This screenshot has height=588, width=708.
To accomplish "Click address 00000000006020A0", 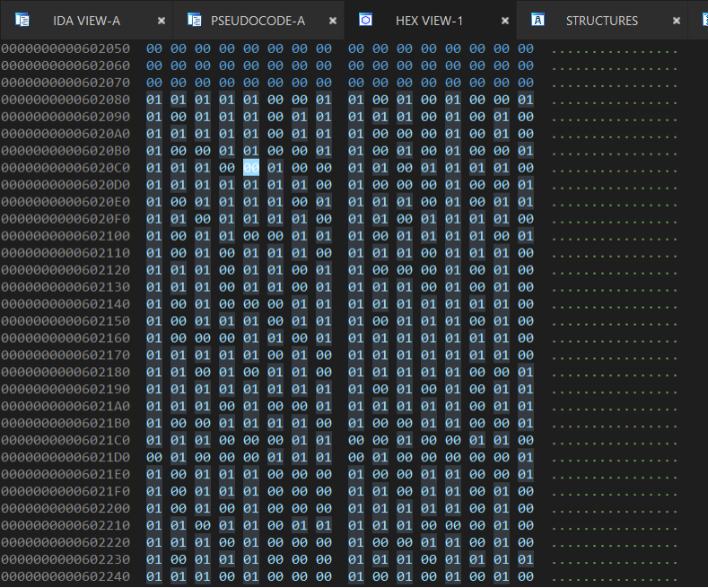I will [66, 134].
